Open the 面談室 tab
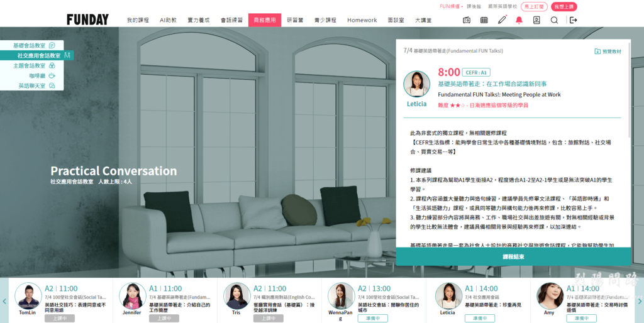Viewport: 644px width, 323px height. [x=396, y=19]
